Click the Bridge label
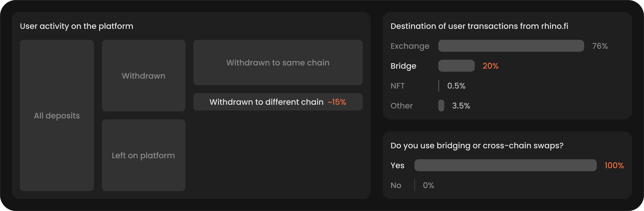The width and height of the screenshot is (644, 211). point(403,66)
